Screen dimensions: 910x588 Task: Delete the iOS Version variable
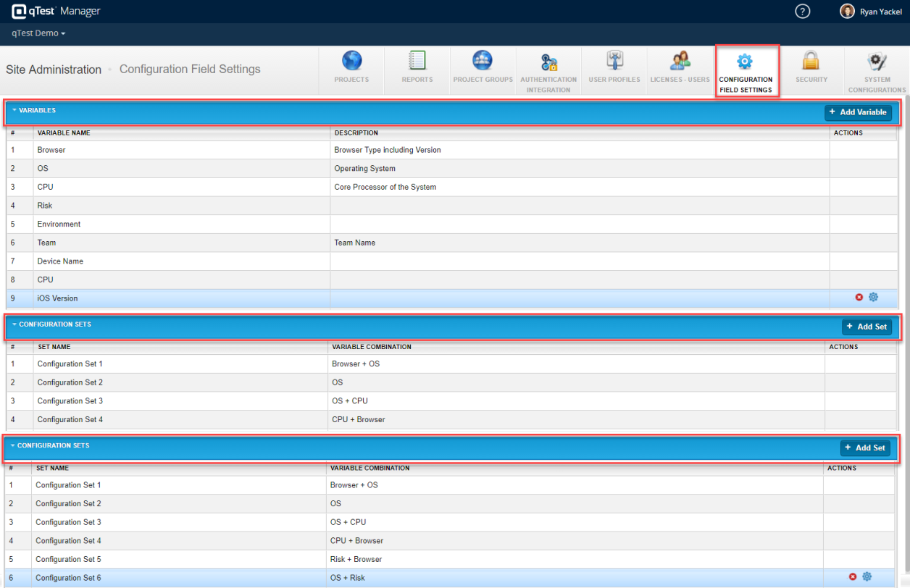859,298
